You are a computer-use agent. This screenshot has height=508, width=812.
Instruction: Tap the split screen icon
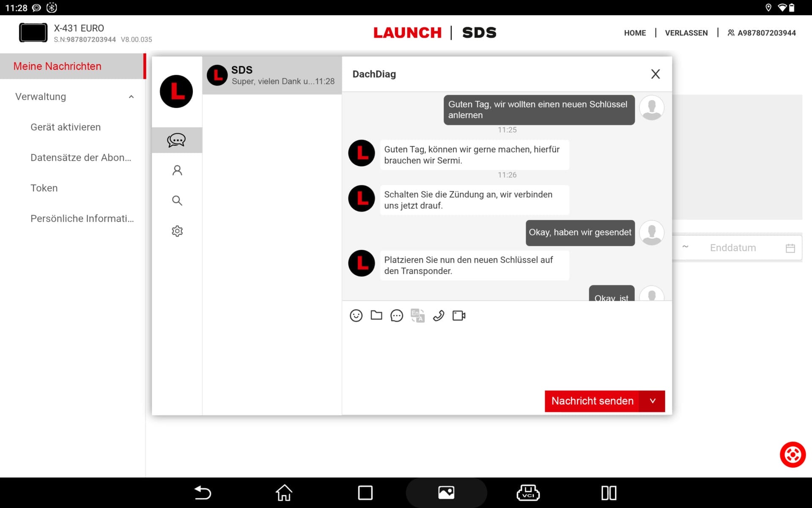pos(609,493)
